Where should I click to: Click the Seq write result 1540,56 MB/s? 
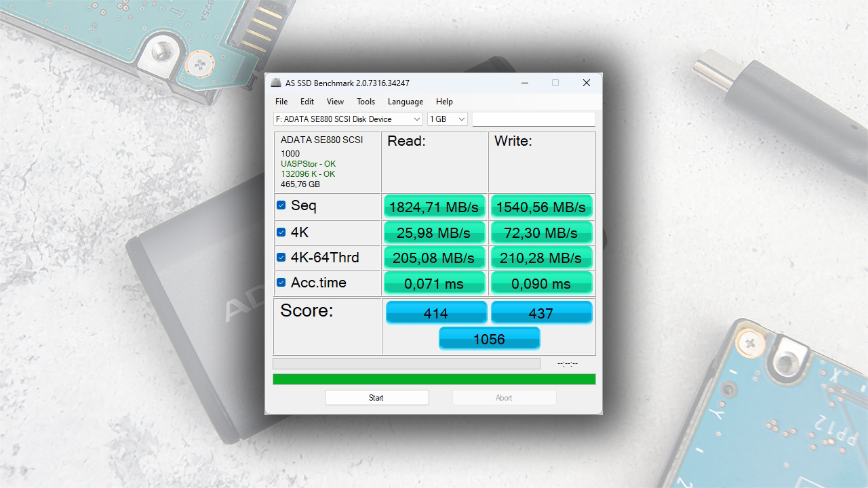[x=541, y=207]
